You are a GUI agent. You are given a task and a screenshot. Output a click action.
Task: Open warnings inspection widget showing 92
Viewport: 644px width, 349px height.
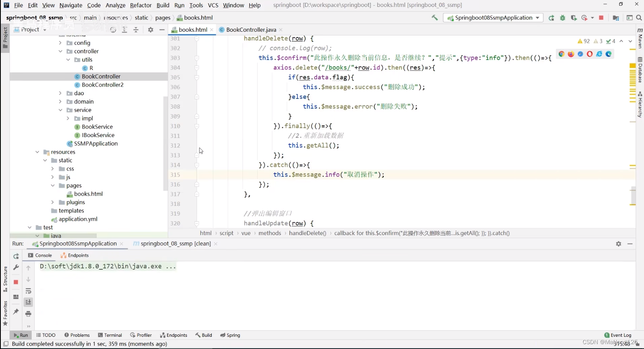coord(584,41)
